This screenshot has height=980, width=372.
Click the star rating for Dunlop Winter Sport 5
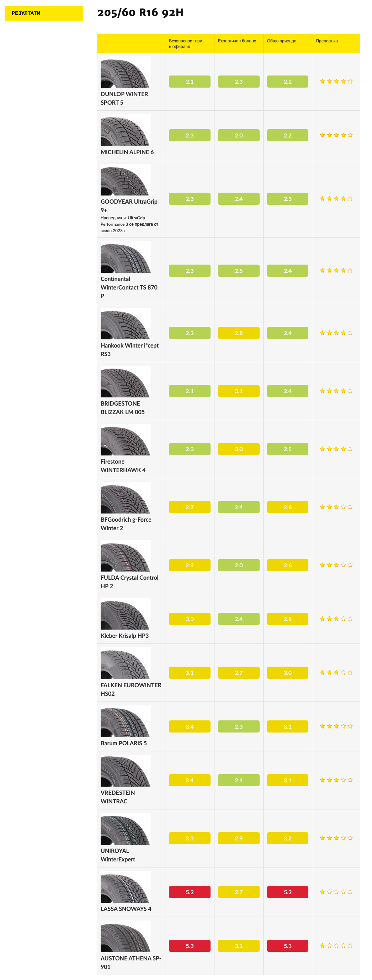[336, 82]
